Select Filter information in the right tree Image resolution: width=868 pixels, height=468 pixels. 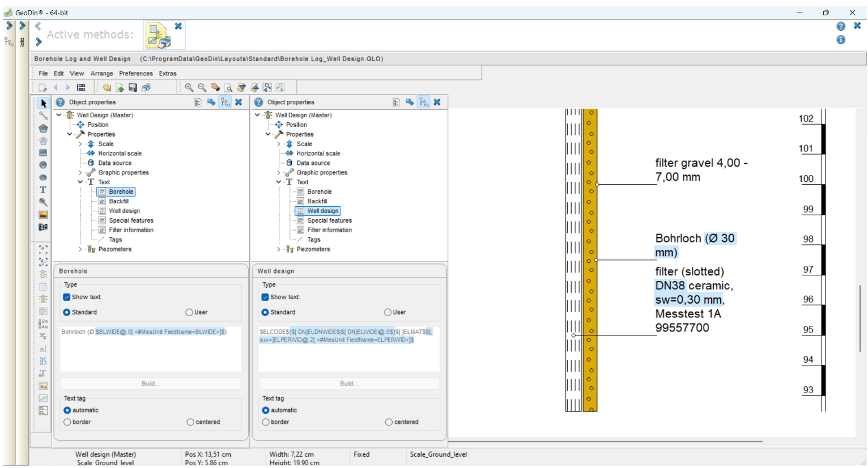(329, 230)
